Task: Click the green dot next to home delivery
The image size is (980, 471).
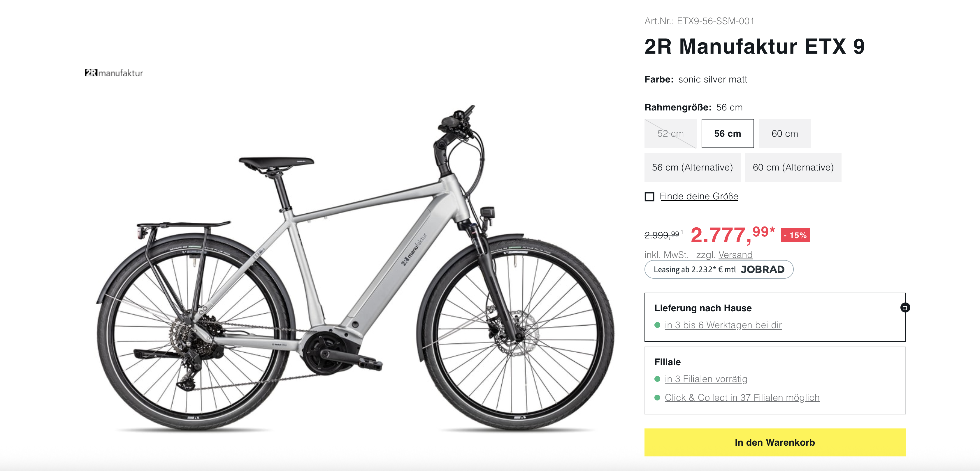Action: (x=657, y=325)
